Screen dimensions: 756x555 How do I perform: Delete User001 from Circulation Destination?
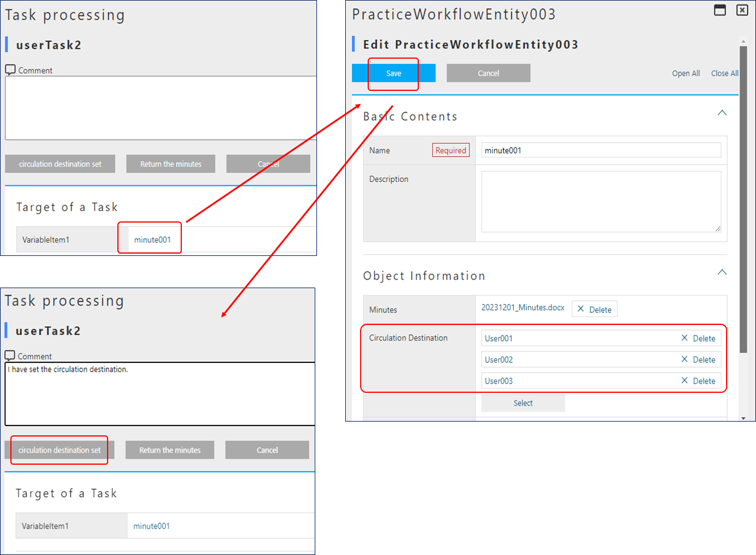click(x=704, y=338)
